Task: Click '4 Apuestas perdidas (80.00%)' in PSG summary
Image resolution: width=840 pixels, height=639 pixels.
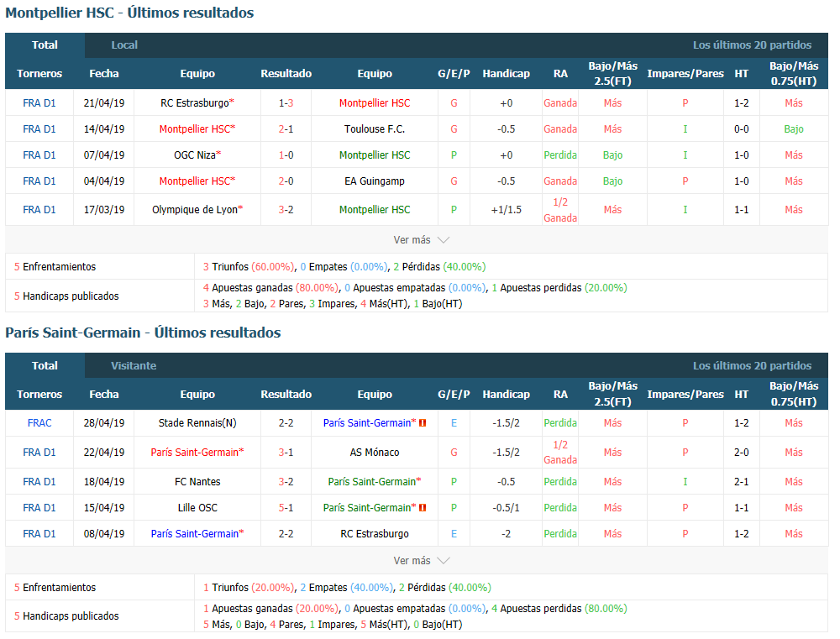Action: (559, 609)
